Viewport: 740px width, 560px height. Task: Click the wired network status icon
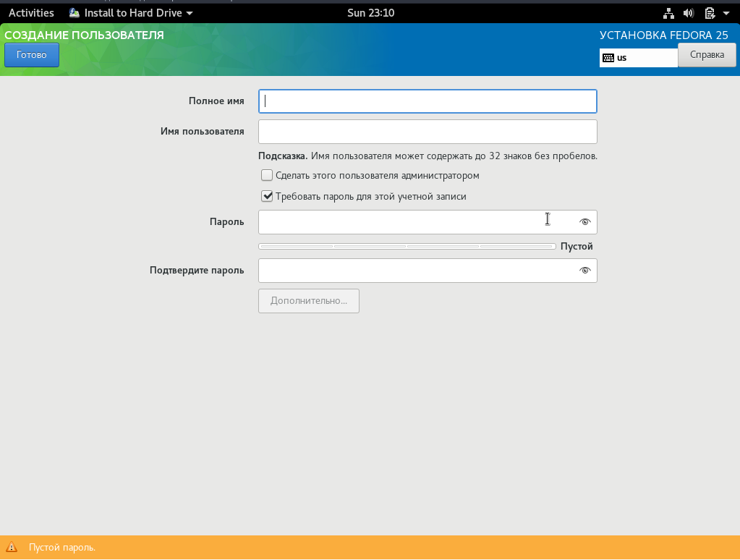coord(668,13)
